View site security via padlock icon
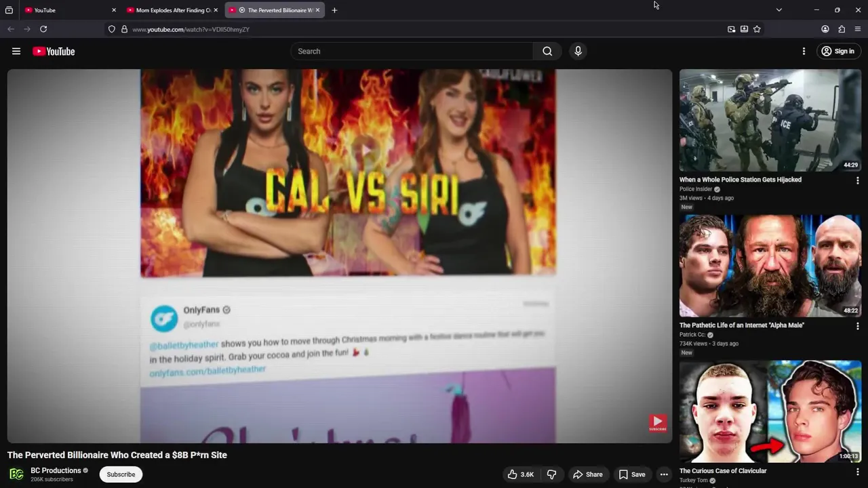The height and width of the screenshot is (488, 868). pyautogui.click(x=124, y=29)
